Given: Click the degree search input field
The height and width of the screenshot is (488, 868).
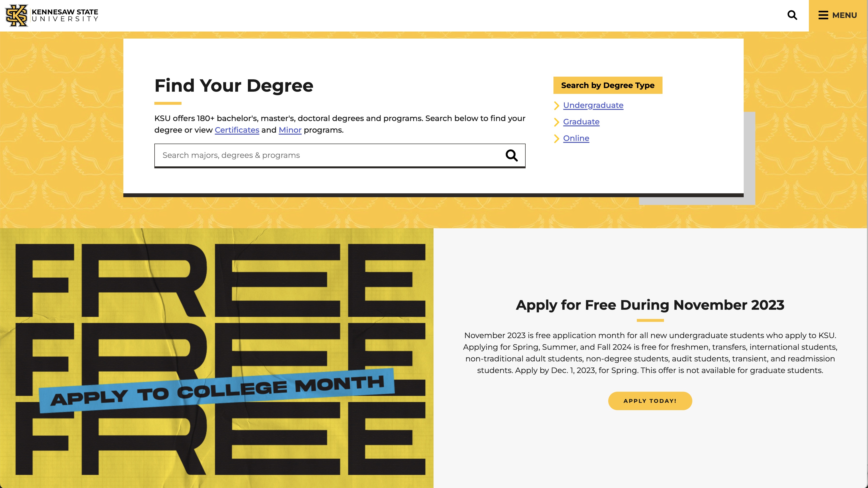Looking at the screenshot, I should click(x=339, y=155).
